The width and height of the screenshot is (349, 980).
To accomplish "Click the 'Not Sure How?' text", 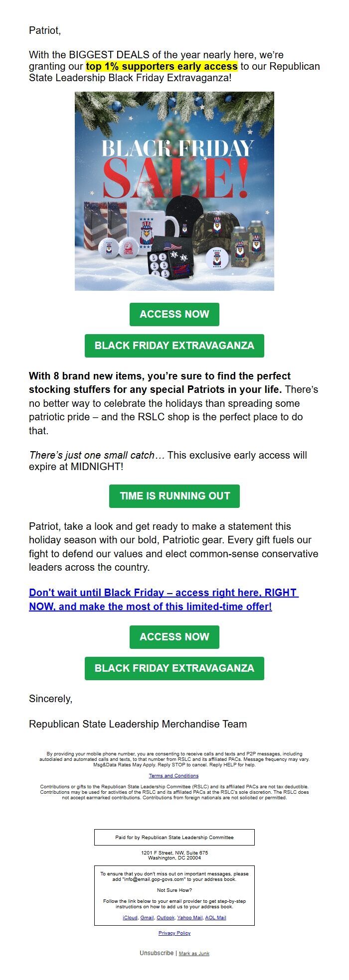I will [x=174, y=889].
